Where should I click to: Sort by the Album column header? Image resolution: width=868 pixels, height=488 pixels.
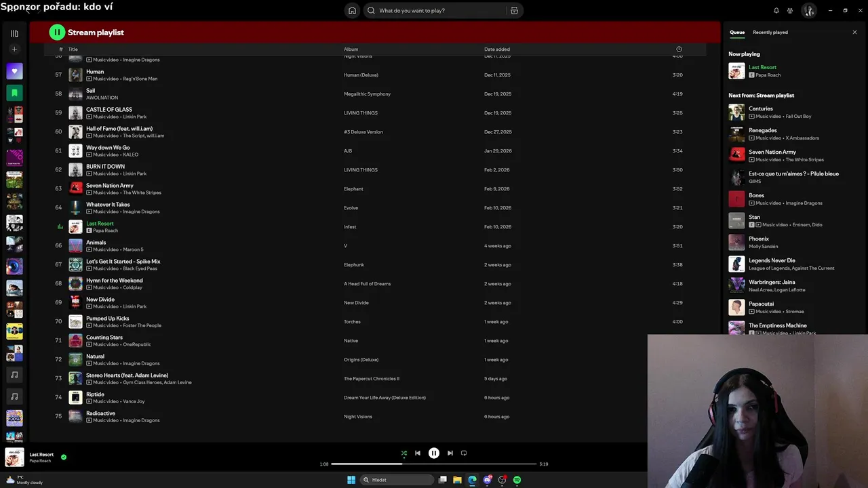pos(351,49)
